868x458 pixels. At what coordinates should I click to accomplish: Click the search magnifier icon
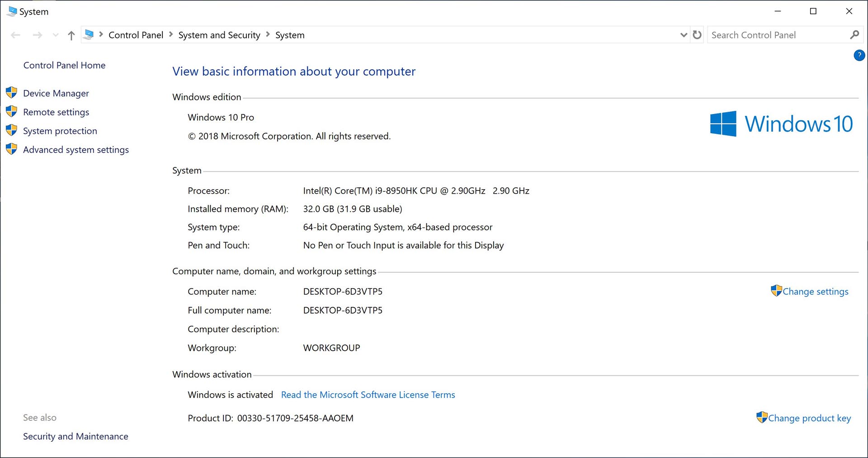point(854,35)
